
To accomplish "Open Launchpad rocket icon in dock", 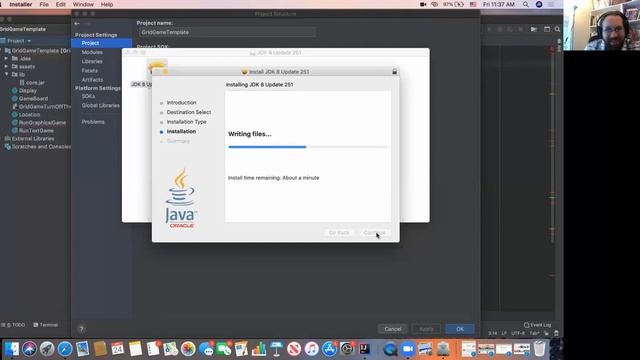I will (x=47, y=349).
